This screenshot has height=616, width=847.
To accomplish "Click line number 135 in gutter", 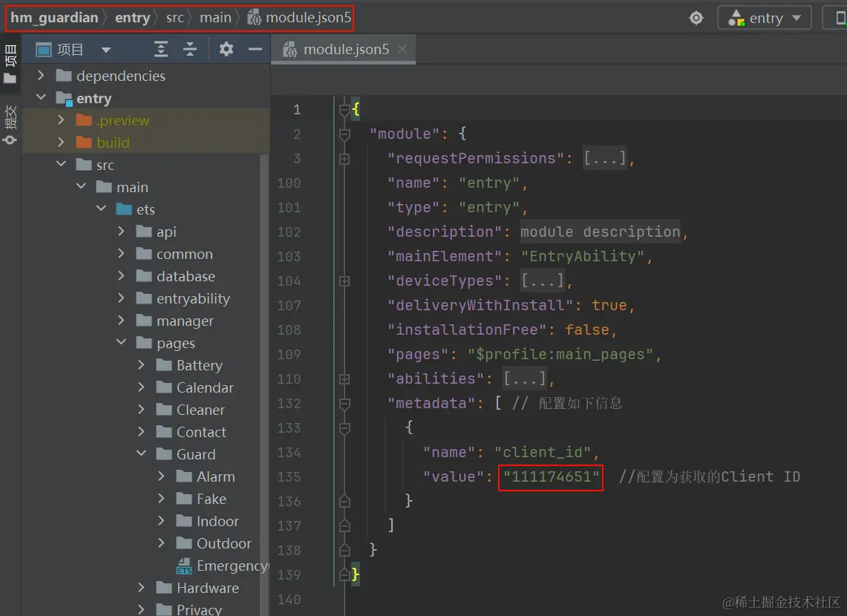I will coord(289,476).
